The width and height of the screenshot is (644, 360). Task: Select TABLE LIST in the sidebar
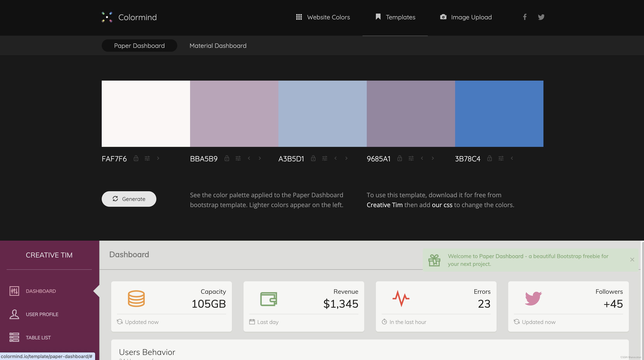click(38, 338)
